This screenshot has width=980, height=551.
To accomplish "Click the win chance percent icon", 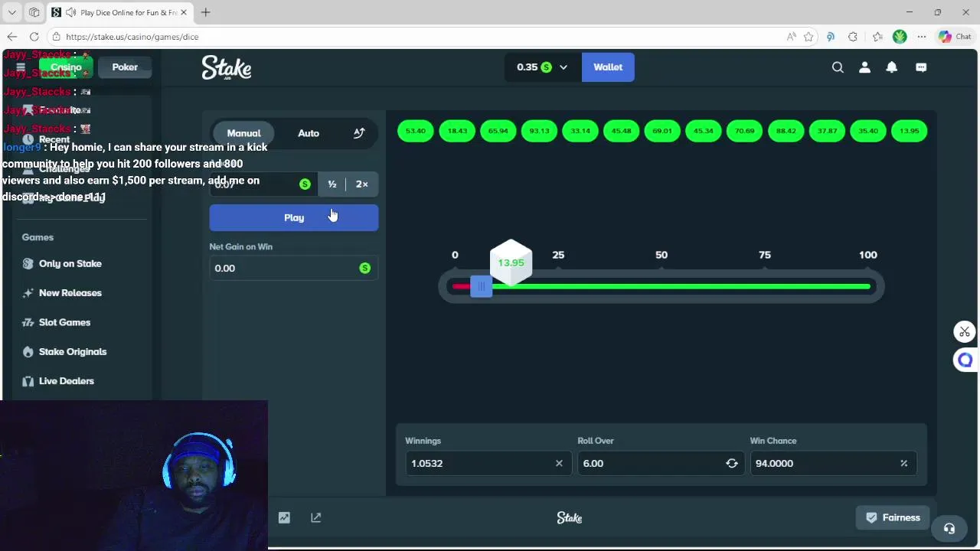I will tap(903, 463).
